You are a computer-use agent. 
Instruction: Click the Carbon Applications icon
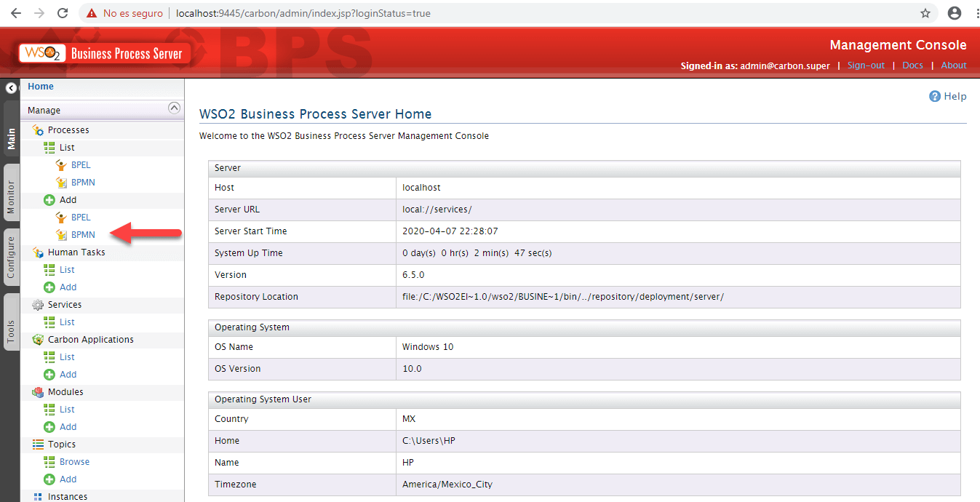[x=36, y=339]
